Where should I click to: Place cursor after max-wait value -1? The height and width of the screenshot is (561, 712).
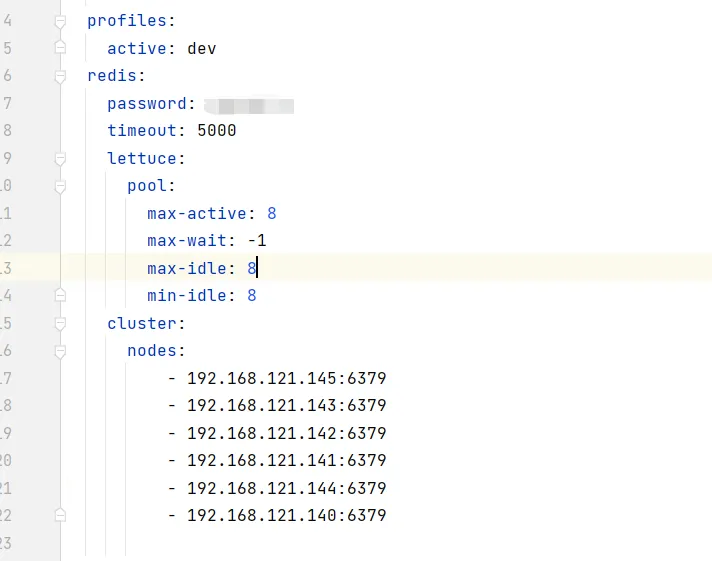coord(267,241)
